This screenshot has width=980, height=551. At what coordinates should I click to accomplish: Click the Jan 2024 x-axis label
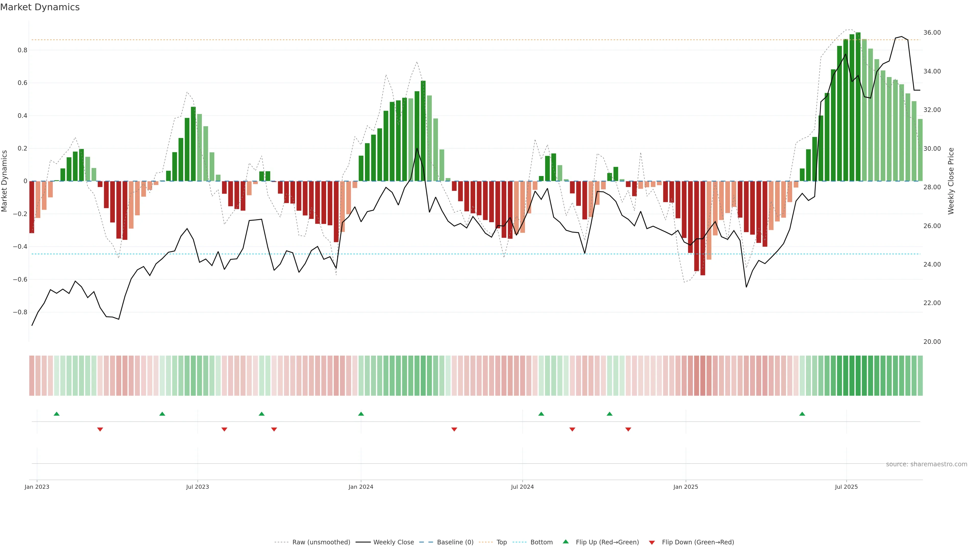click(x=361, y=487)
